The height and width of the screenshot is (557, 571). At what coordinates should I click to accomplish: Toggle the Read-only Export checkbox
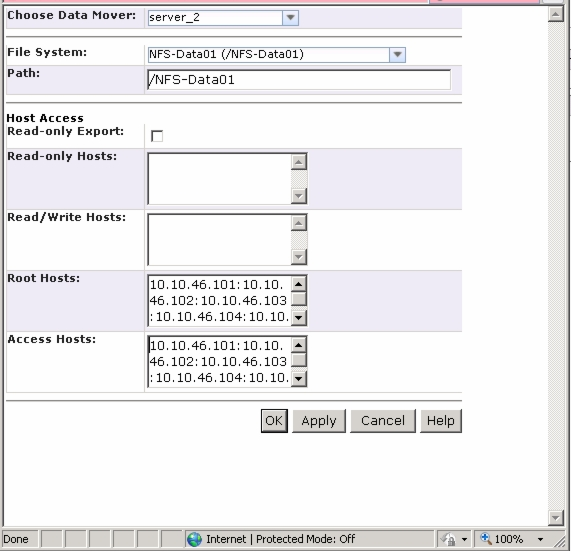[x=157, y=136]
